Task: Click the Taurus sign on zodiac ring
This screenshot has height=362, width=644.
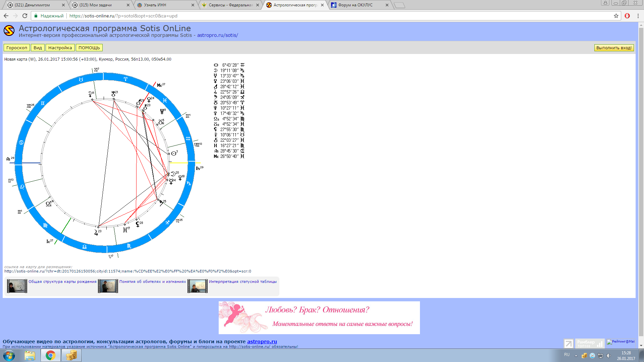Action: coord(81,79)
